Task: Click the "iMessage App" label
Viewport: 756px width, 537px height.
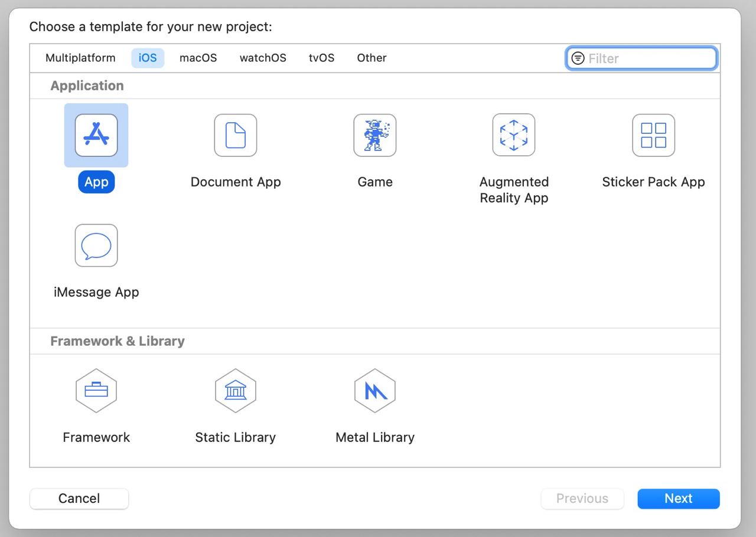Action: [x=96, y=292]
